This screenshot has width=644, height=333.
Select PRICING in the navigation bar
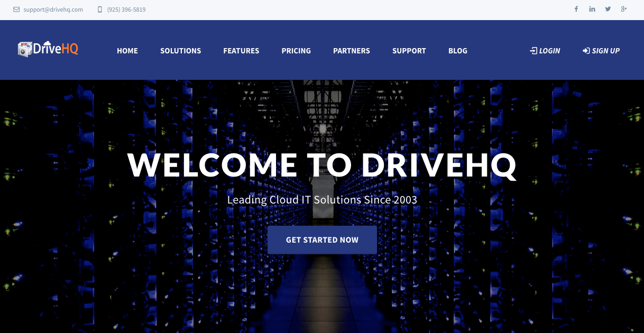point(296,51)
